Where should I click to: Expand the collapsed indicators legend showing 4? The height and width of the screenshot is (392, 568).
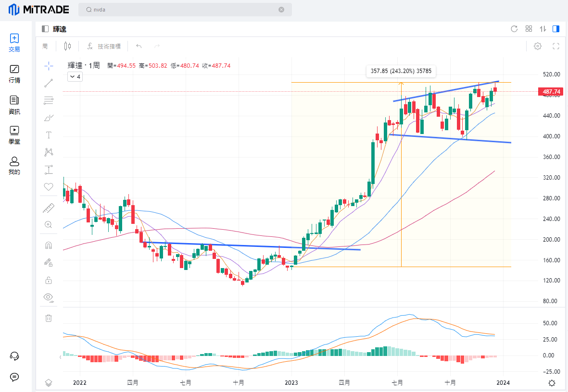point(75,76)
